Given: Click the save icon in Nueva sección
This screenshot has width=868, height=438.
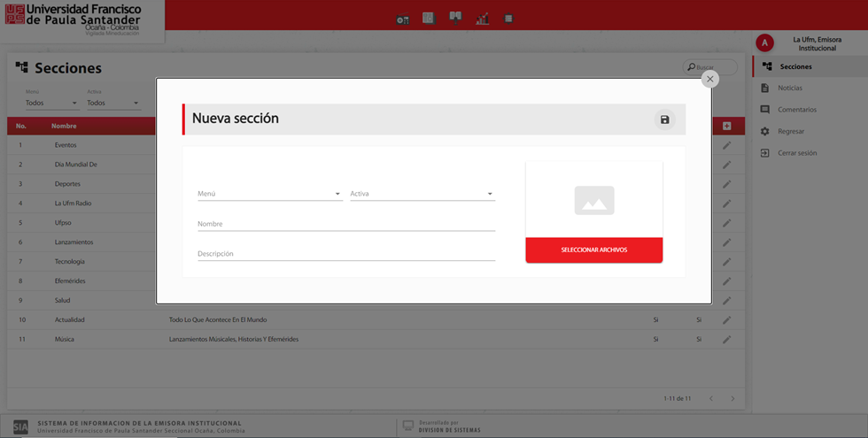Looking at the screenshot, I should click(664, 119).
